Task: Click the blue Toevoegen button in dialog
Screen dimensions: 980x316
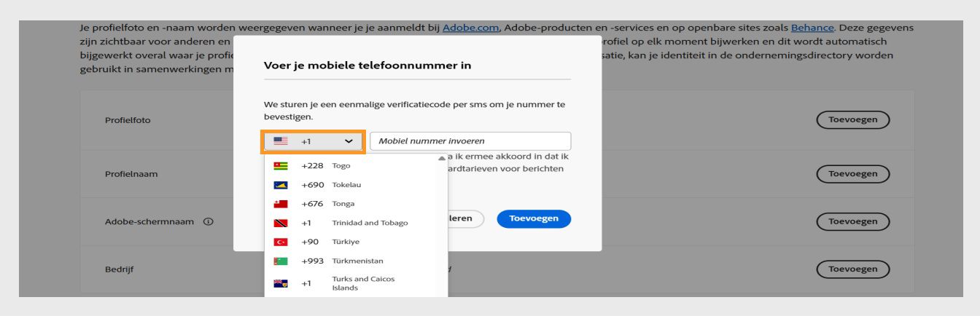Action: point(534,218)
